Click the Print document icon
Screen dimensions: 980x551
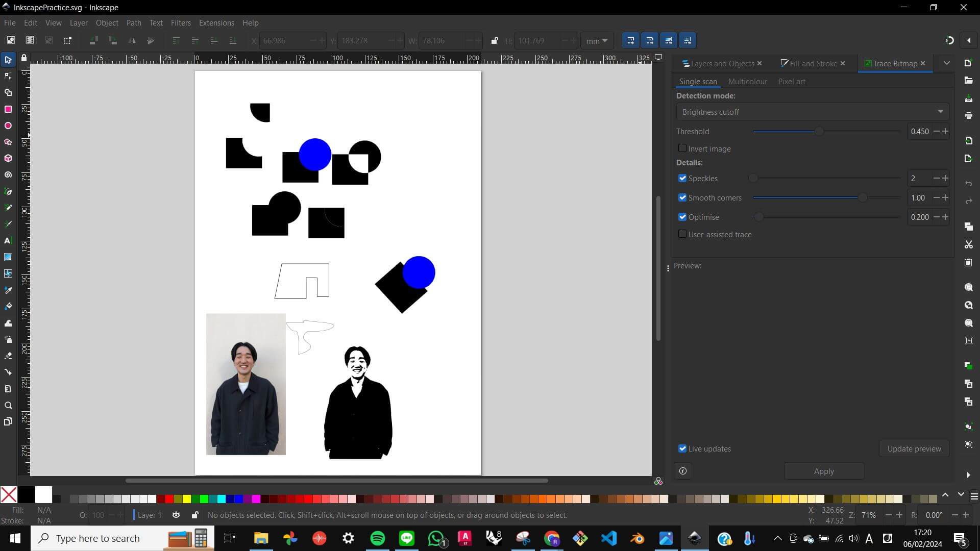[968, 116]
